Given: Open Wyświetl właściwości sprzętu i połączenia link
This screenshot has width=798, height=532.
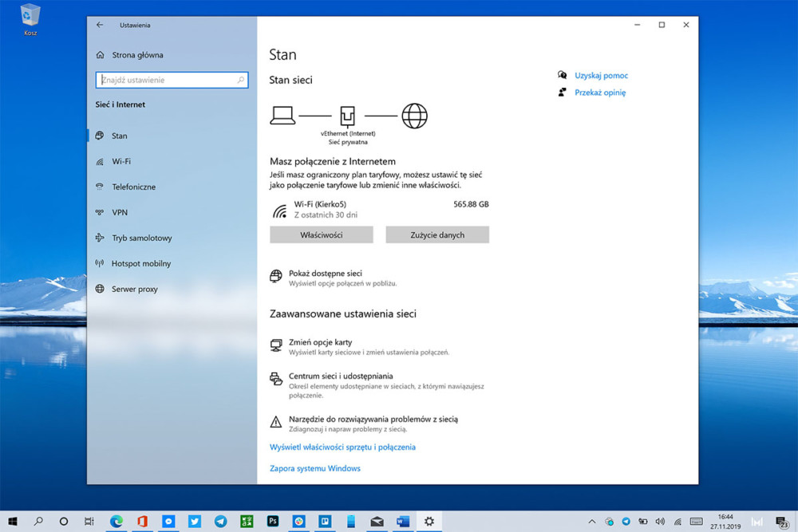Looking at the screenshot, I should [342, 447].
